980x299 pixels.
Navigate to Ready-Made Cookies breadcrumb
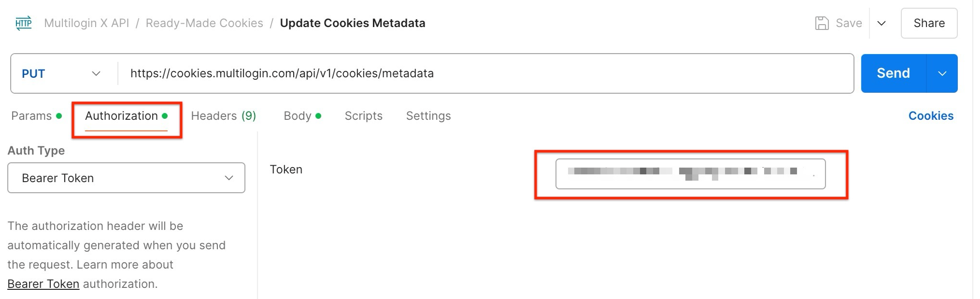[204, 23]
